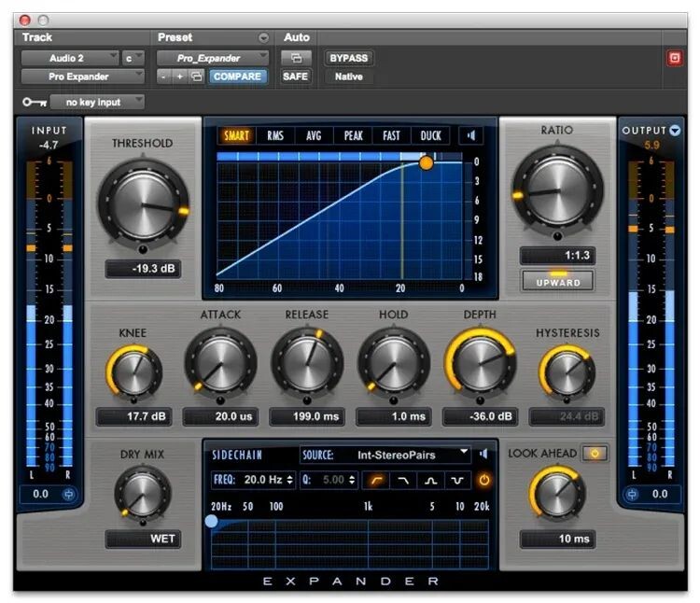Image resolution: width=700 pixels, height=603 pixels.
Task: Select the SMART detection tab
Action: point(236,135)
